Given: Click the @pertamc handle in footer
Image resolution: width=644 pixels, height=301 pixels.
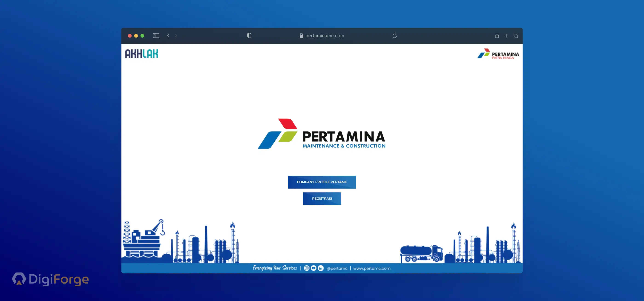Looking at the screenshot, I should pyautogui.click(x=337, y=268).
